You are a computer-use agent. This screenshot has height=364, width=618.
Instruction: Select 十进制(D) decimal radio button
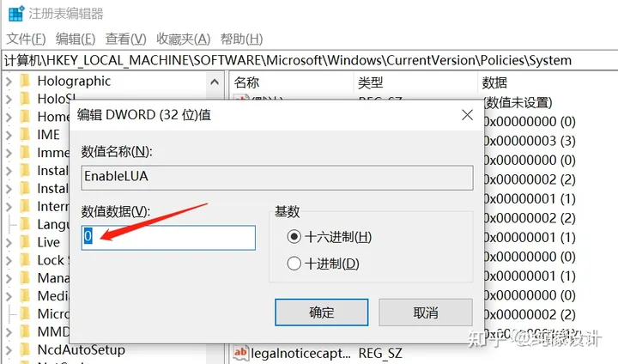pos(294,264)
